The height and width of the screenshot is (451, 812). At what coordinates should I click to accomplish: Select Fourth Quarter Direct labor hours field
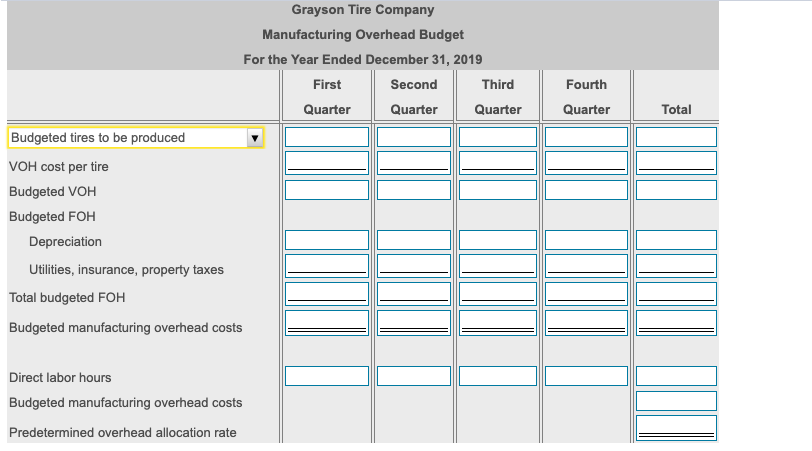[x=586, y=376]
